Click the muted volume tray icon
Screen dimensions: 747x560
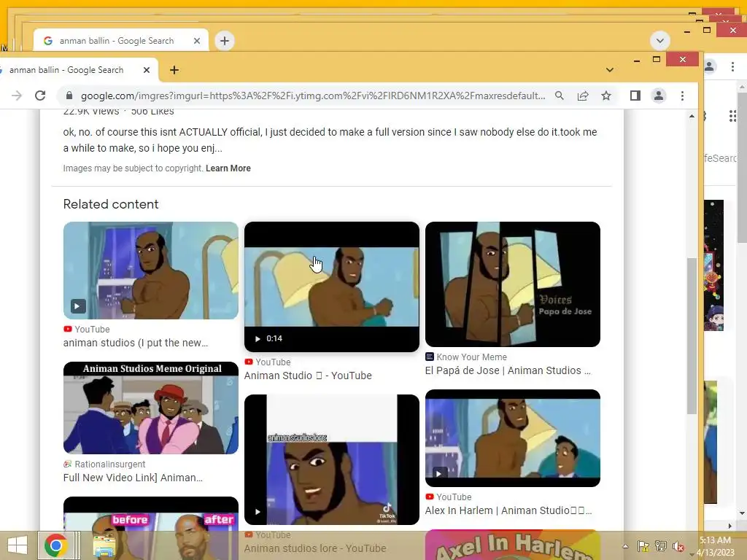pos(678,546)
